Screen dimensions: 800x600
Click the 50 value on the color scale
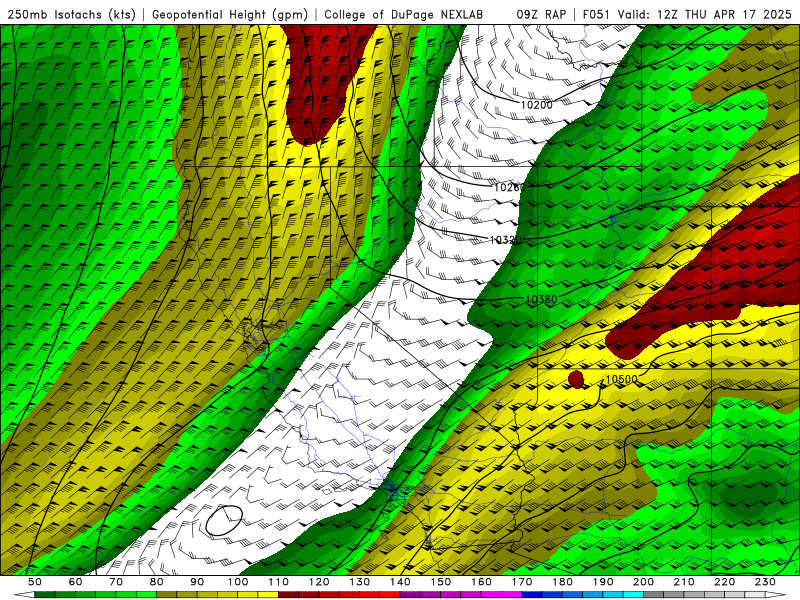35,582
